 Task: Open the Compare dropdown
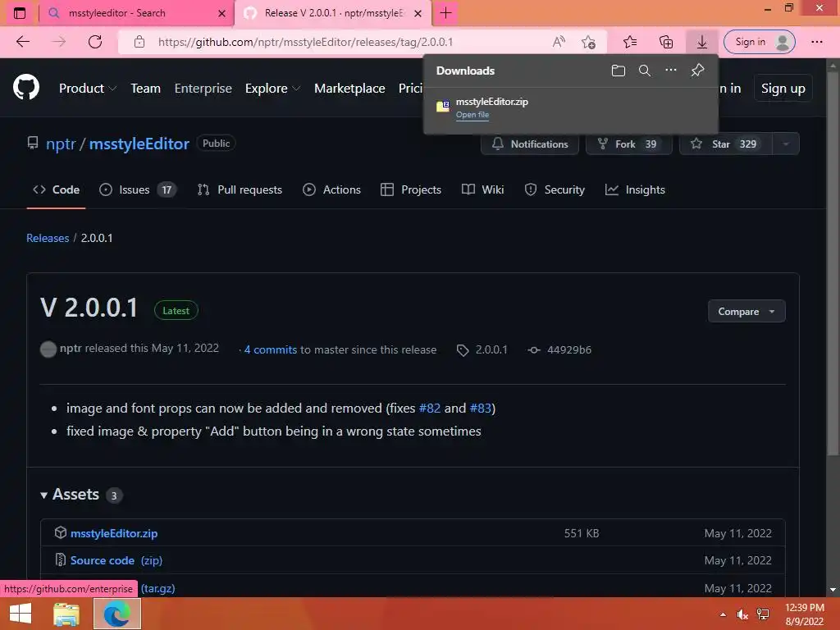tap(746, 311)
